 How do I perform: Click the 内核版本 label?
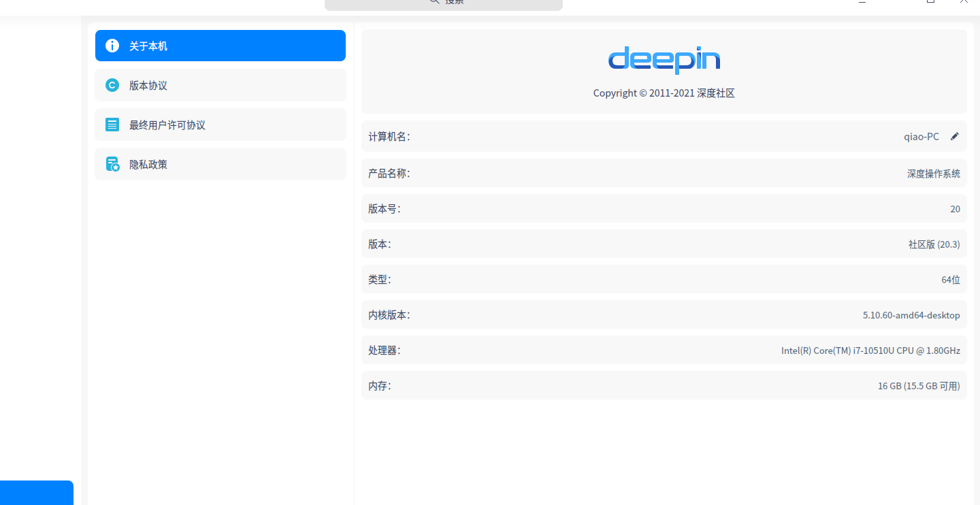point(389,315)
